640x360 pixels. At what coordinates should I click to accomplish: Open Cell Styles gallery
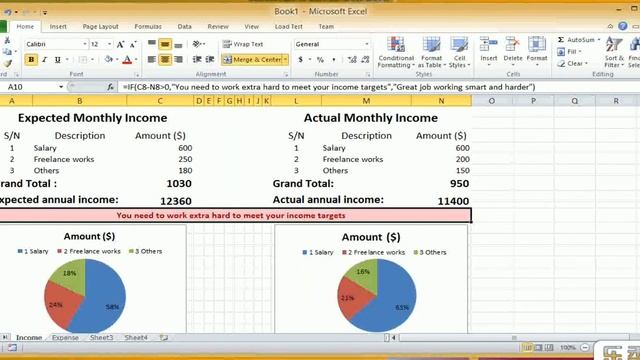click(x=459, y=52)
